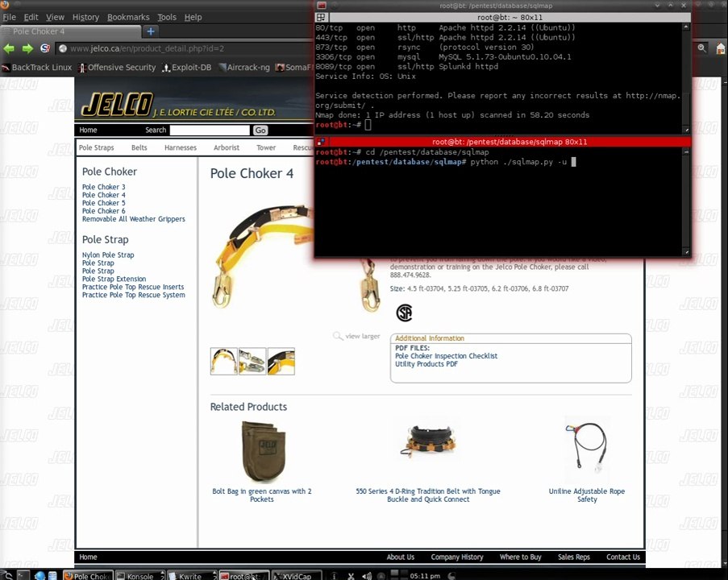Open Nylon Pole Strap link

pyautogui.click(x=108, y=255)
